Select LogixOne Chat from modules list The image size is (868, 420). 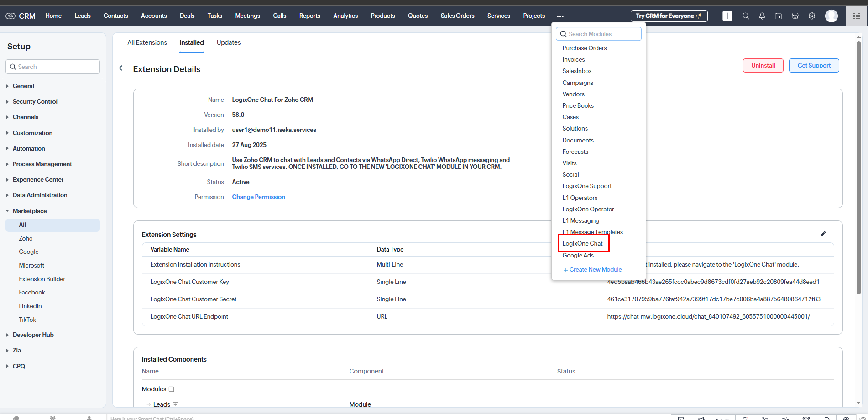point(582,243)
